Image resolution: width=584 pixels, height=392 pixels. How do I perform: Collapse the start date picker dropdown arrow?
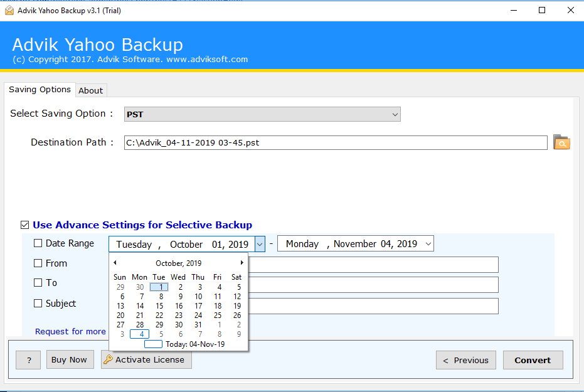click(x=260, y=244)
